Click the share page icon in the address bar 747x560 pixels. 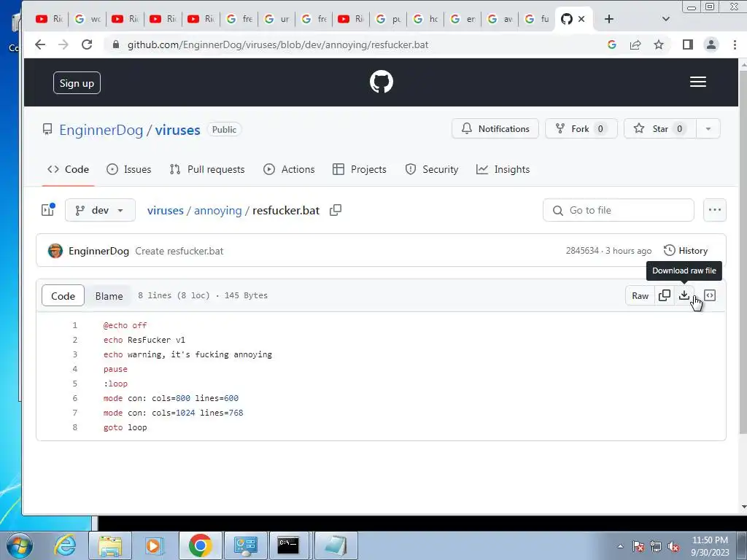[635, 44]
